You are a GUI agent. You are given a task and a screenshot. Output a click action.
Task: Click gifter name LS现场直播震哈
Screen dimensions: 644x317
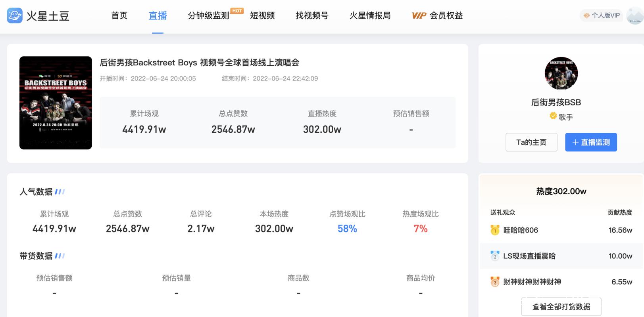[x=529, y=256]
